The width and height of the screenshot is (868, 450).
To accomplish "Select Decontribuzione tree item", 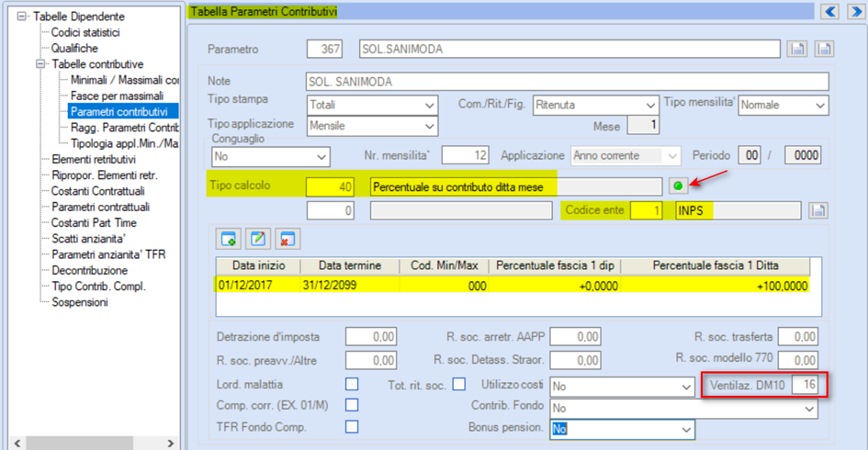I will pyautogui.click(x=89, y=271).
